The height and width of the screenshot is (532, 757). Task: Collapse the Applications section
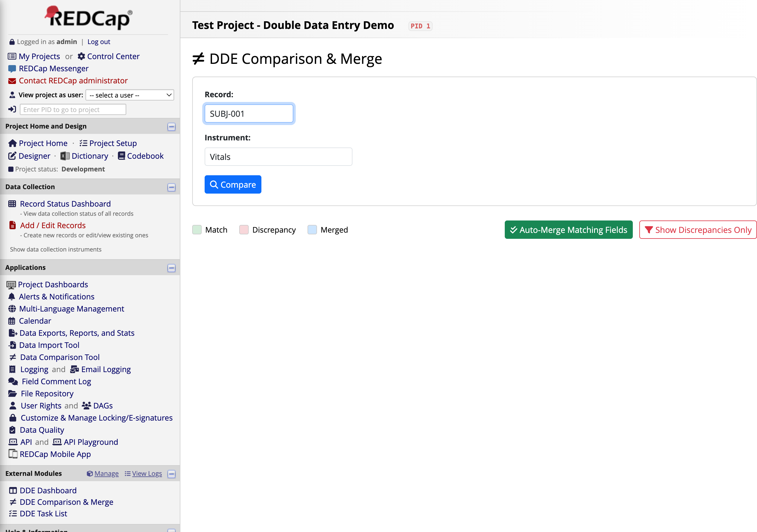point(172,268)
